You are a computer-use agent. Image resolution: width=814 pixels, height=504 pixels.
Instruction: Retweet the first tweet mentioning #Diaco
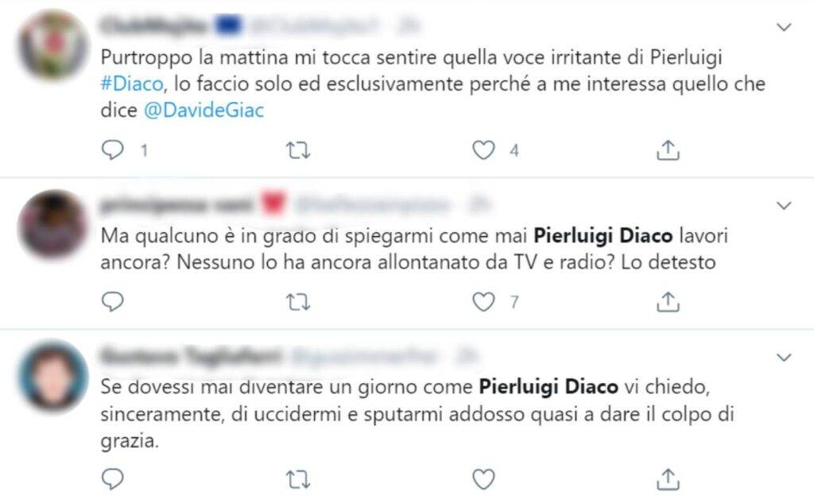(x=298, y=150)
